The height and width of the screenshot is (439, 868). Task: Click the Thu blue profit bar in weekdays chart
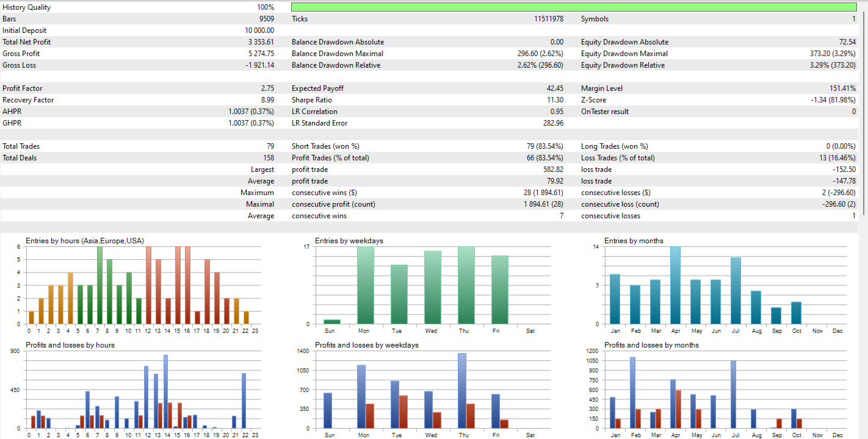pyautogui.click(x=462, y=390)
